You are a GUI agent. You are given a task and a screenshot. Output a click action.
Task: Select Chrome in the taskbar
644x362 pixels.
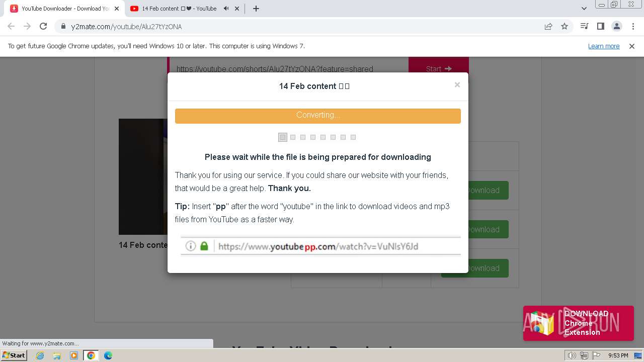(x=91, y=355)
